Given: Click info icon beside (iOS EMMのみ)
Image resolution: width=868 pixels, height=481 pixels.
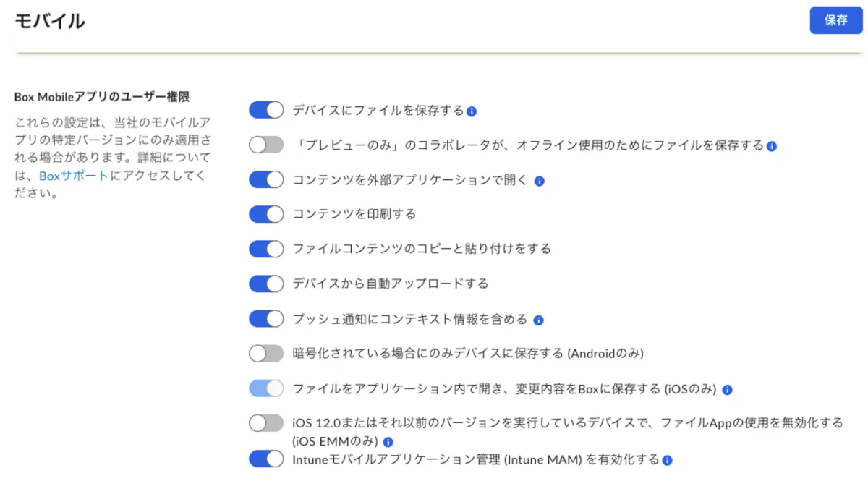Looking at the screenshot, I should [388, 442].
